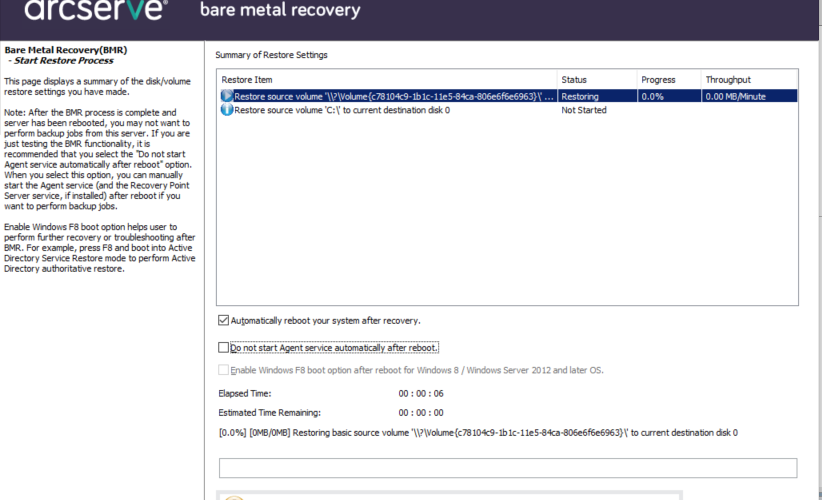Click the 'Estimated Time Remaining:' label
This screenshot has width=822, height=500.
pyautogui.click(x=269, y=413)
